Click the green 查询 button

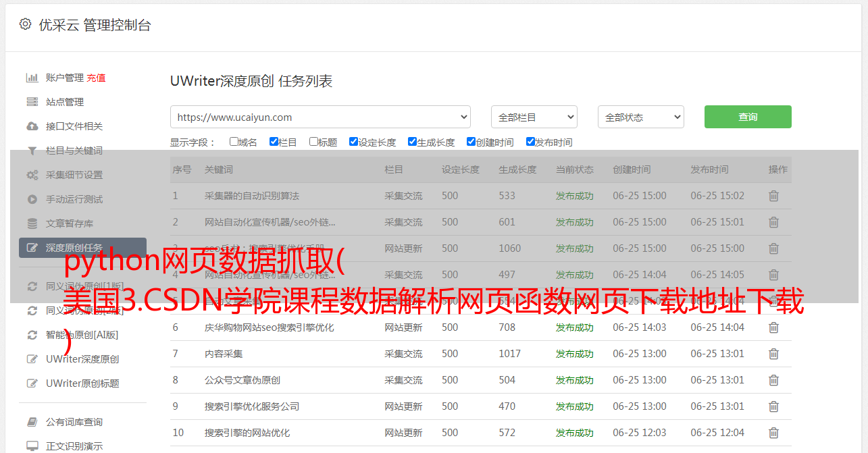[748, 117]
